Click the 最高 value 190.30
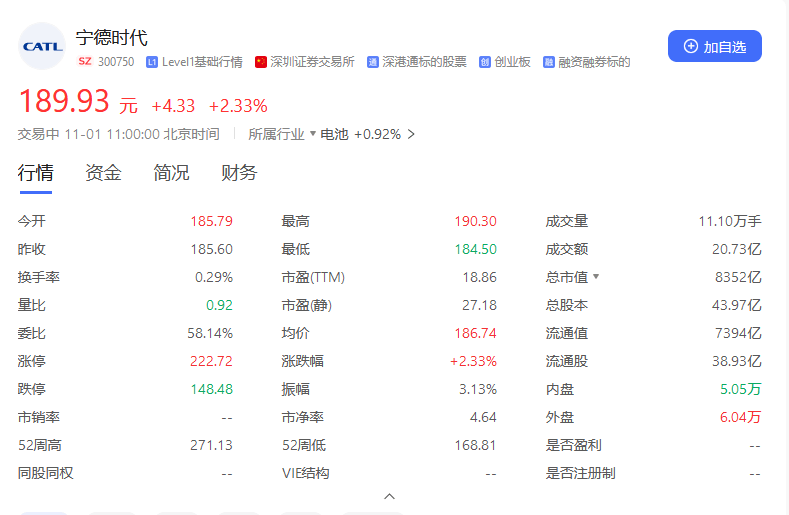The width and height of the screenshot is (789, 515). click(476, 221)
